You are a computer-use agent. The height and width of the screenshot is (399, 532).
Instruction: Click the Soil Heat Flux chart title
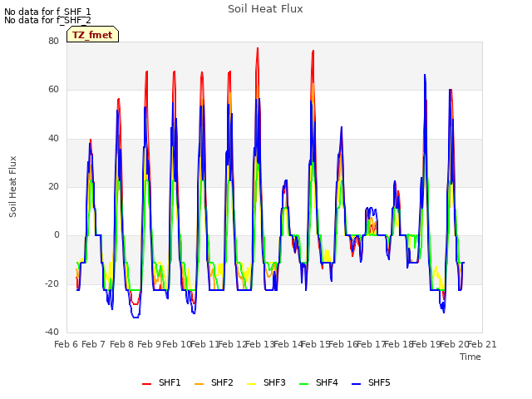pos(265,9)
